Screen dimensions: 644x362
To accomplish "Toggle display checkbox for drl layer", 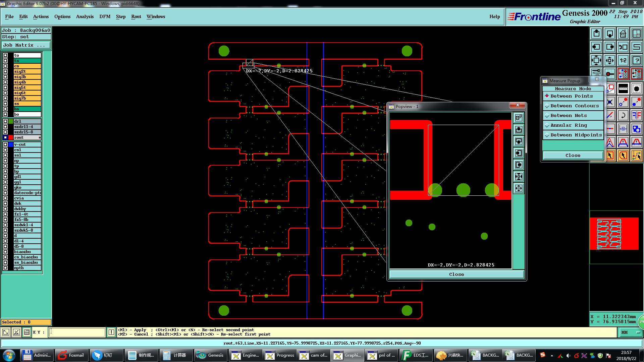I will coord(5,121).
